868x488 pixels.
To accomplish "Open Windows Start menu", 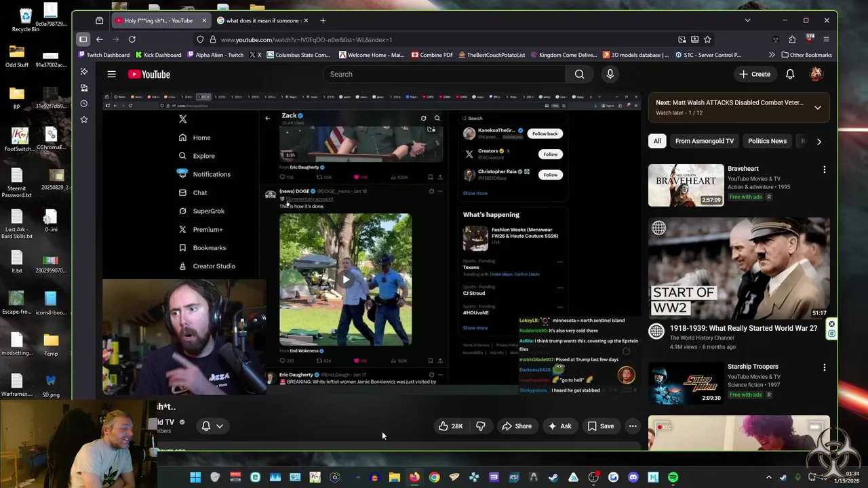I will 195,477.
